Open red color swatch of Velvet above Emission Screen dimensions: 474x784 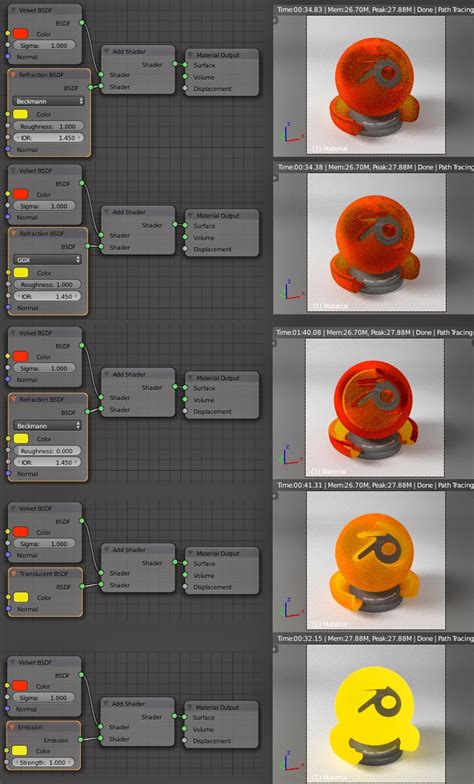20,686
